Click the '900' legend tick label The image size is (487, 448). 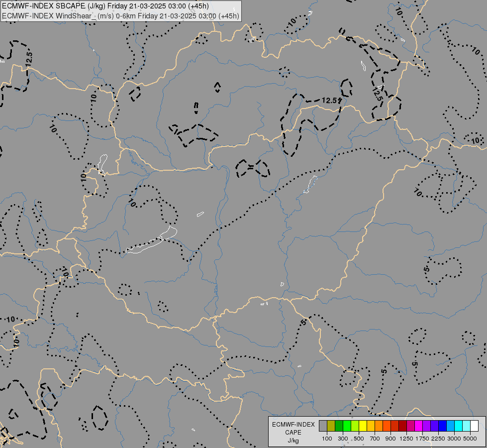[390, 439]
